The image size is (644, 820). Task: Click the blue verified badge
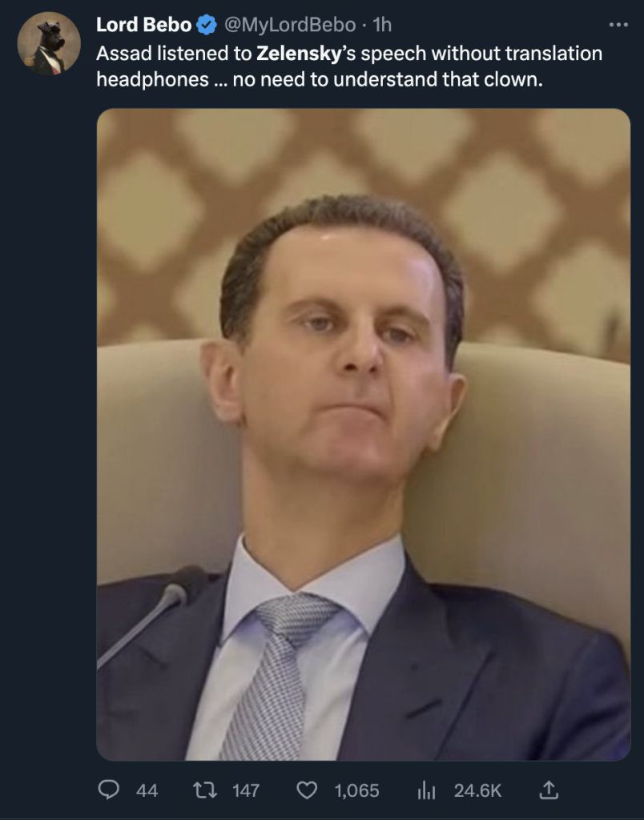207,25
